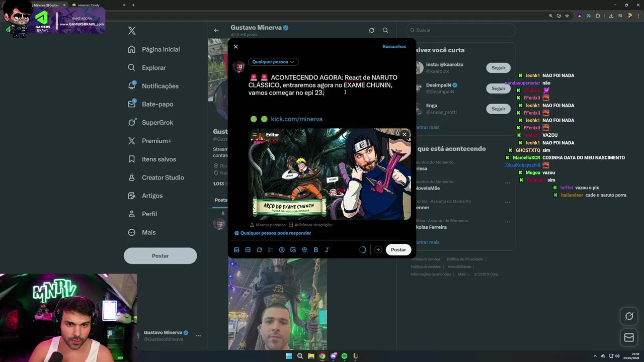644x362 pixels.
Task: Go to Perfil in the sidebar
Action: pyautogui.click(x=142, y=214)
